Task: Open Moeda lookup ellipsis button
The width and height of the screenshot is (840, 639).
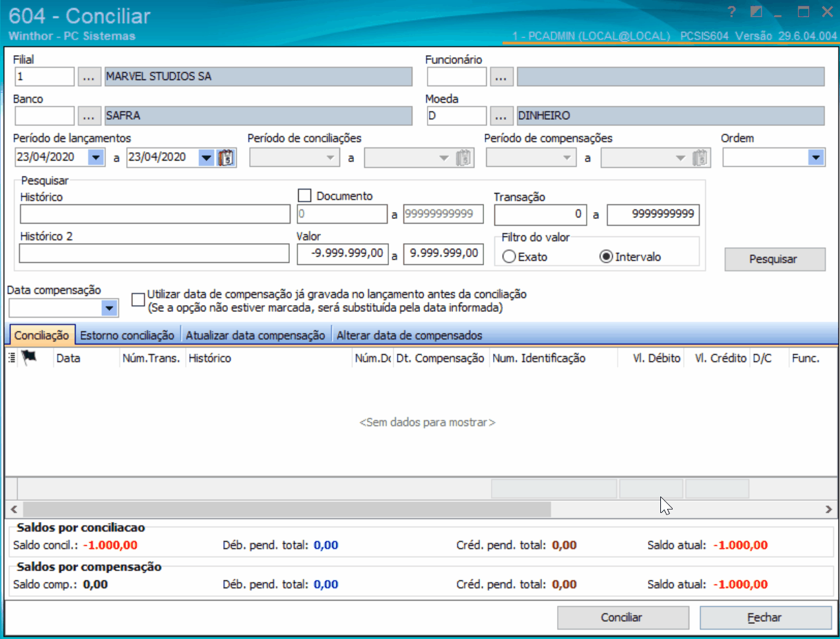Action: 502,116
